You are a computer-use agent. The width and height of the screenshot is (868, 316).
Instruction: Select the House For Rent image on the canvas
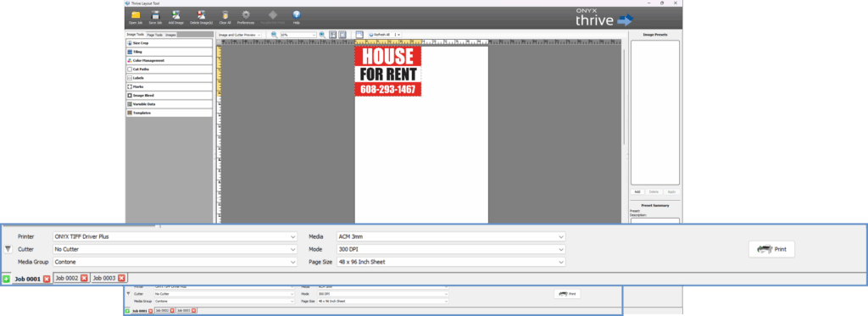(x=388, y=71)
